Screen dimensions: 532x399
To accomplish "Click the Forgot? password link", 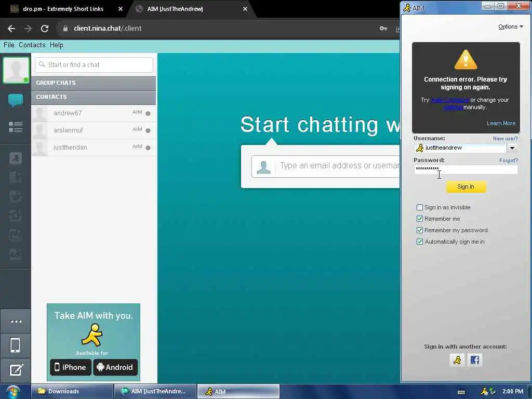I will coord(508,160).
